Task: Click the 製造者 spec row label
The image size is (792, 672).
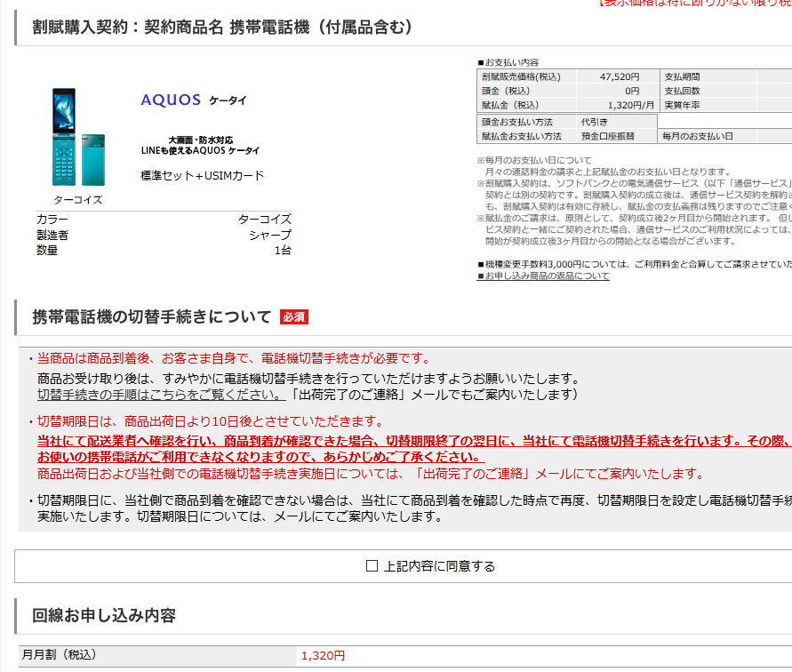Action: [52, 235]
